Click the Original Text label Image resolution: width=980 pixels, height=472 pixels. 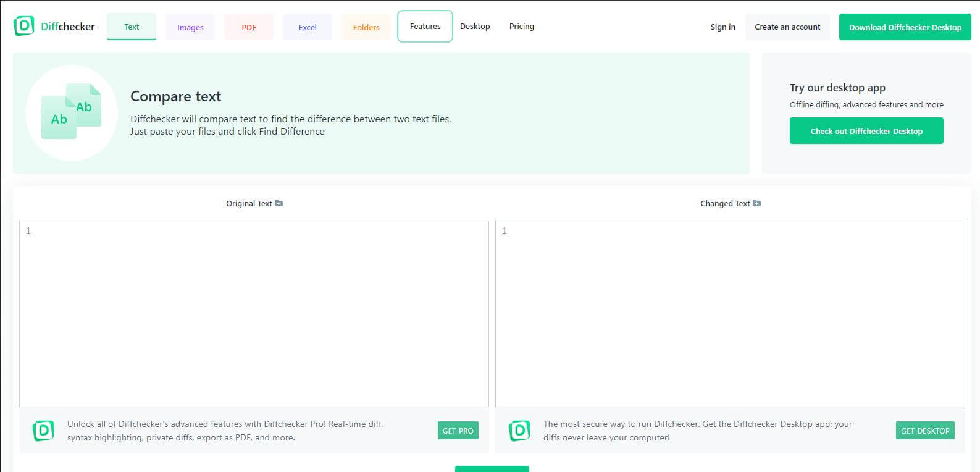pyautogui.click(x=249, y=203)
